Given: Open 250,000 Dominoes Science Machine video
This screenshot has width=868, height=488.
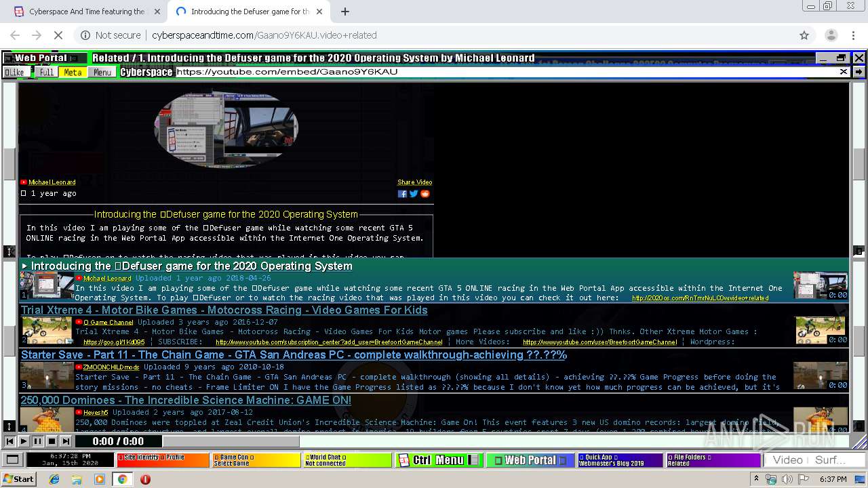Looking at the screenshot, I should click(186, 401).
